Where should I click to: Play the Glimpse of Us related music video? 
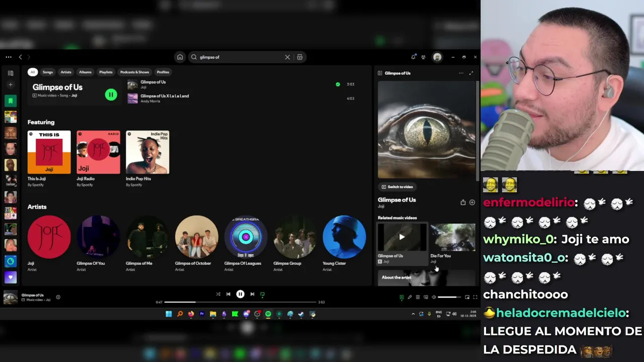pyautogui.click(x=401, y=237)
